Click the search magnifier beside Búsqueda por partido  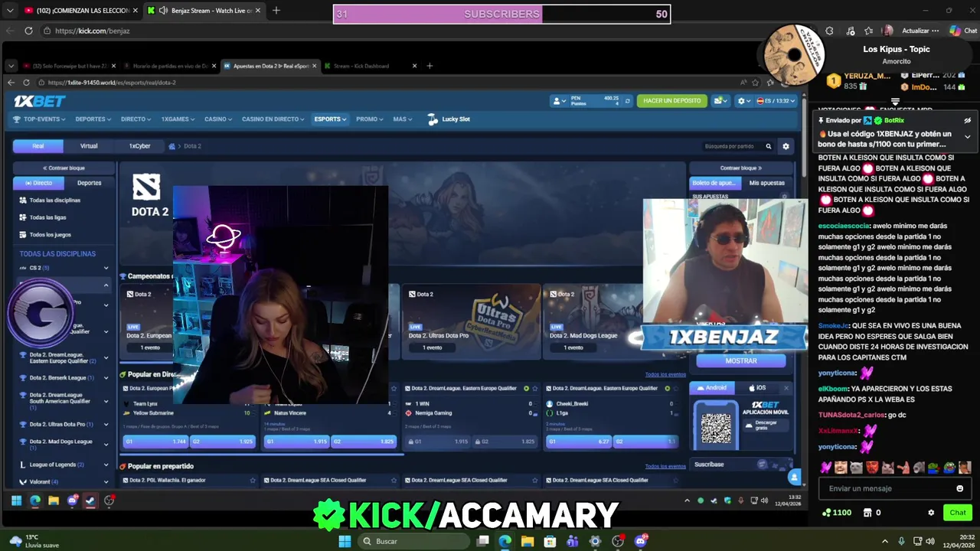[769, 146]
